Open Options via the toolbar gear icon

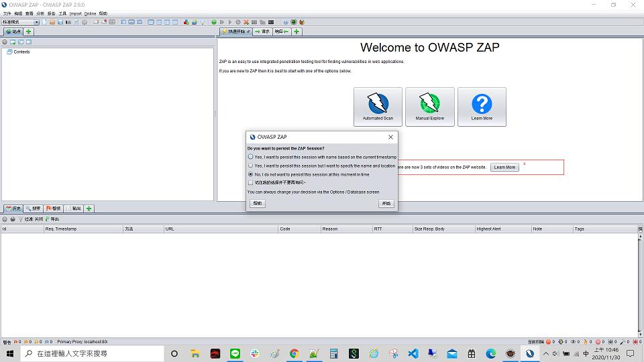pyautogui.click(x=85, y=22)
